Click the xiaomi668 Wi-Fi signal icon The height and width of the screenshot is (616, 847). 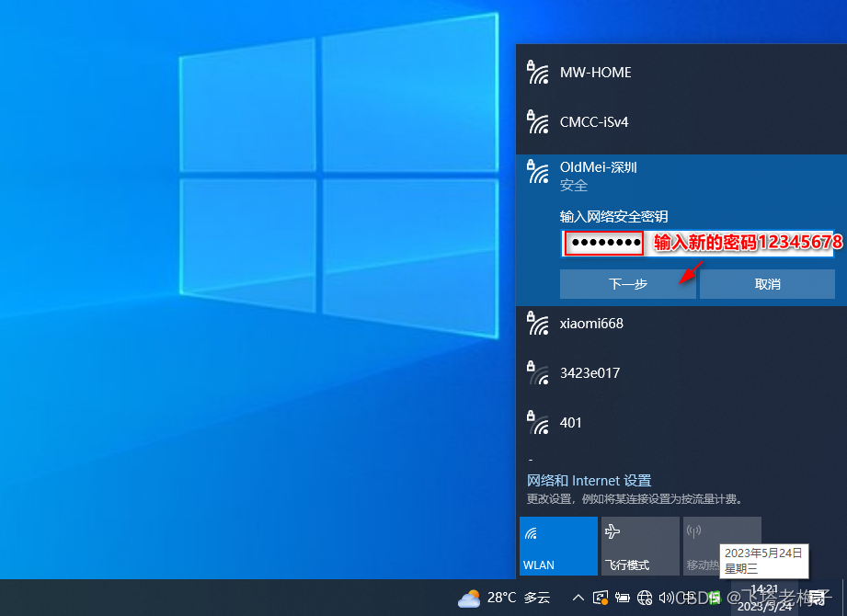[537, 324]
